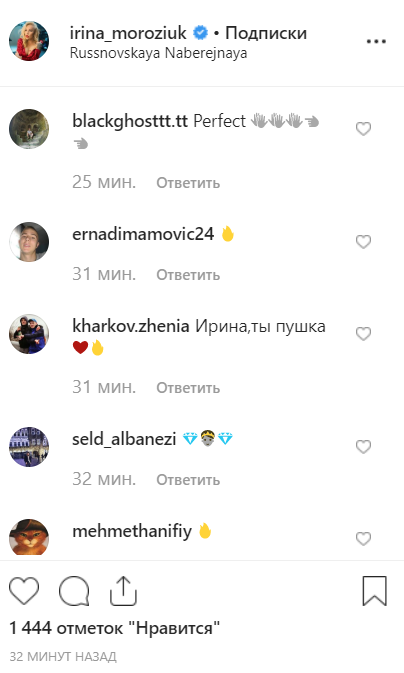Like blackghosttt.tt's comment
This screenshot has width=404, height=673.
tap(363, 129)
